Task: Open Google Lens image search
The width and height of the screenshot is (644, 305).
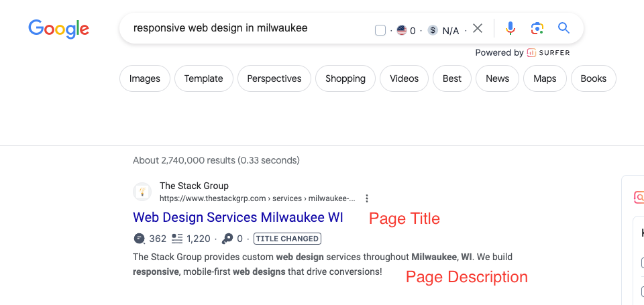Action: pyautogui.click(x=537, y=28)
